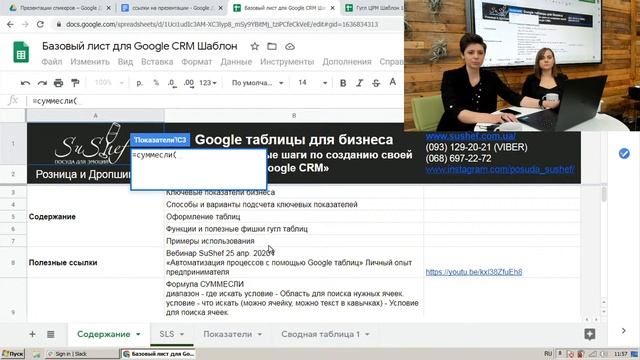This screenshot has width=640, height=360.
Task: Select the Paint format roller icon
Action: coord(75,83)
